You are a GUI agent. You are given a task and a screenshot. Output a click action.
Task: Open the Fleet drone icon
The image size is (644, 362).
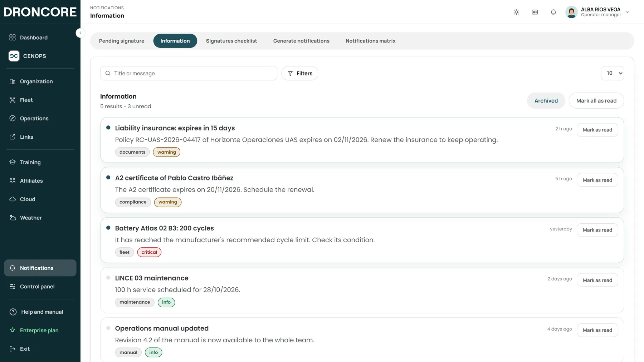[13, 100]
